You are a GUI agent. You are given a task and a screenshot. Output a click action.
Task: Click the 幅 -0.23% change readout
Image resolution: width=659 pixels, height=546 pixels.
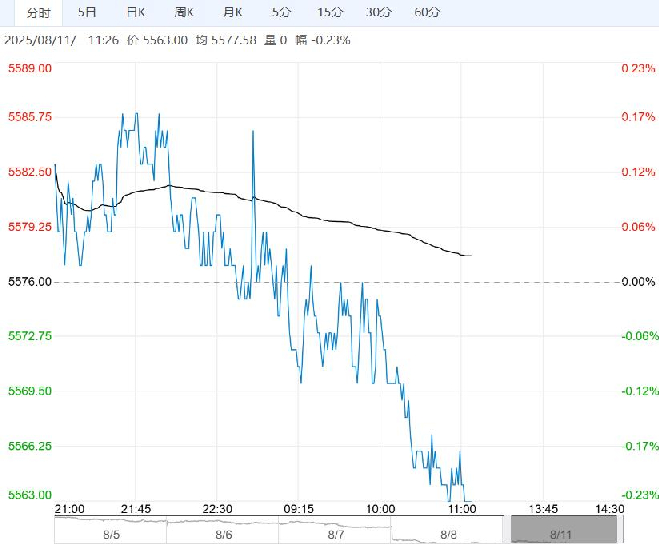[x=323, y=40]
